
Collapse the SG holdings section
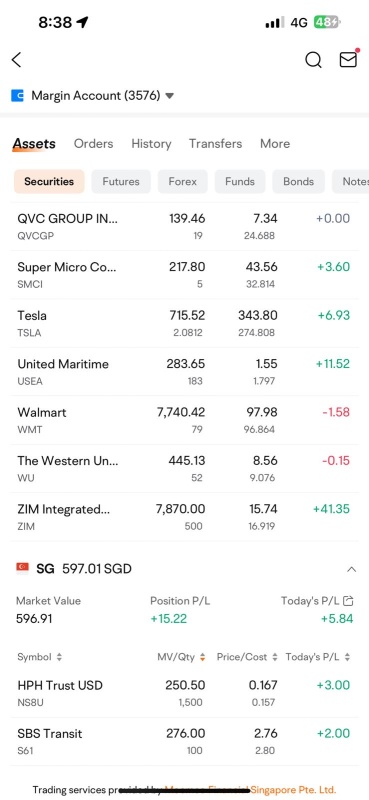tap(351, 569)
